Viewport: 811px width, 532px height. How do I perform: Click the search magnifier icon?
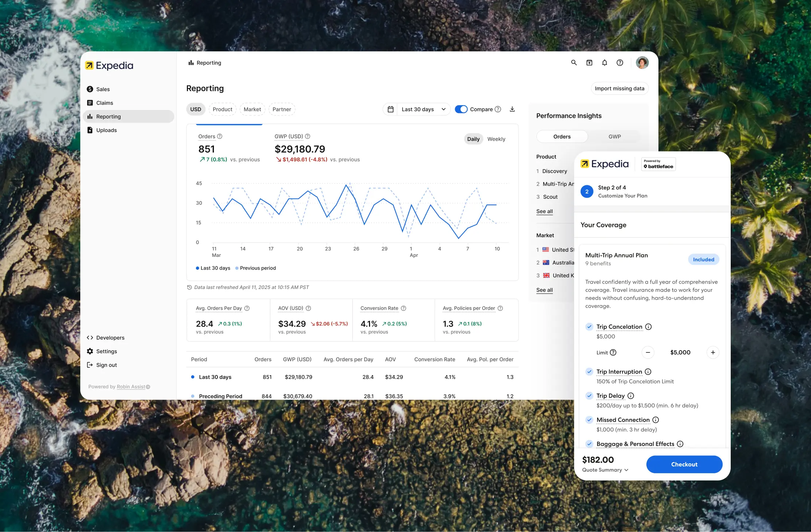coord(574,63)
